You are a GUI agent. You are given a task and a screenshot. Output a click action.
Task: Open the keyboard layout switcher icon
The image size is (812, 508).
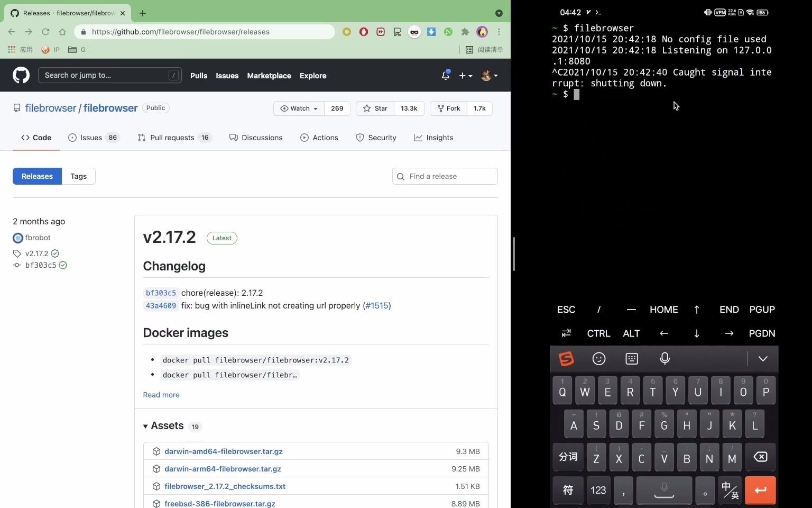pyautogui.click(x=632, y=359)
